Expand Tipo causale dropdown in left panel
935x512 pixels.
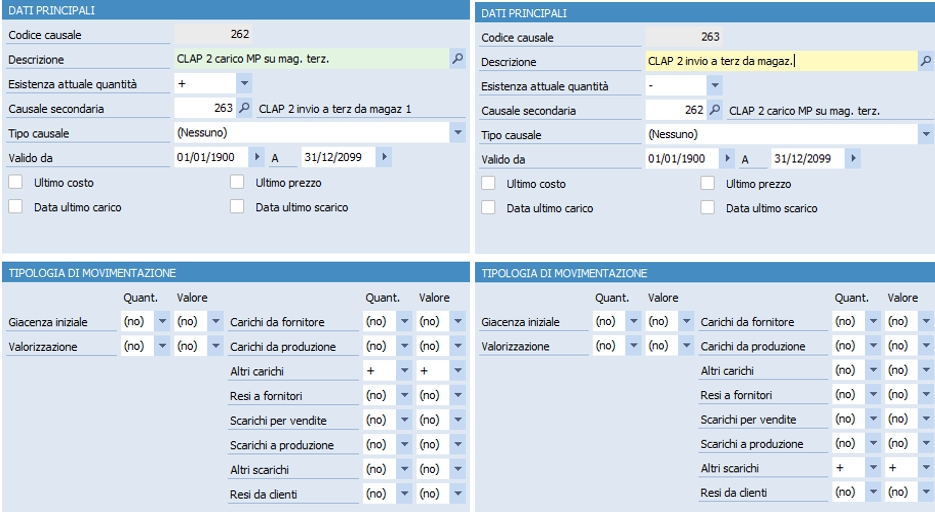[x=457, y=132]
